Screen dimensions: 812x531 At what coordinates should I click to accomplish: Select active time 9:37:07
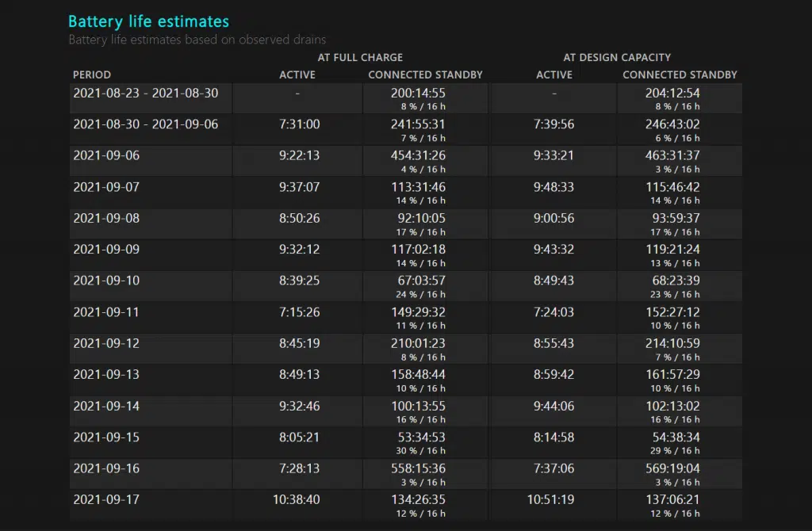pyautogui.click(x=299, y=187)
